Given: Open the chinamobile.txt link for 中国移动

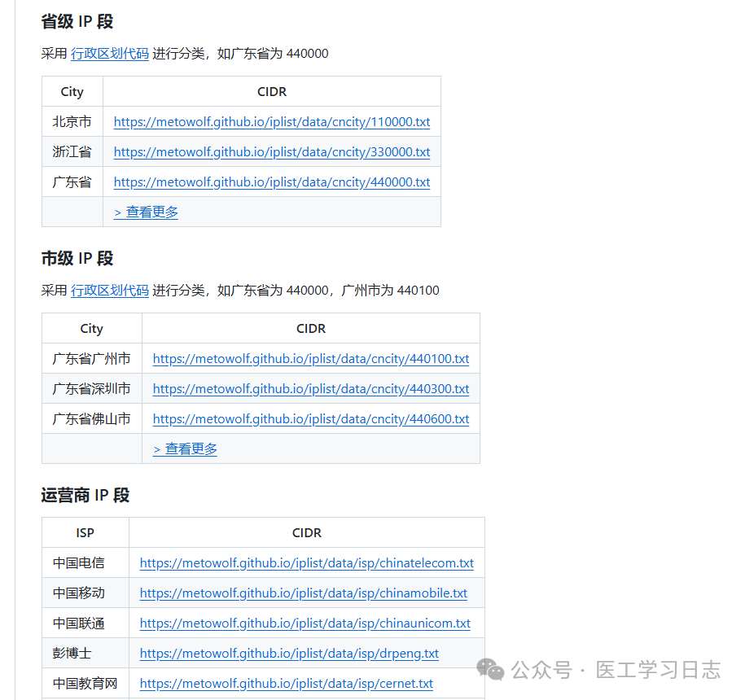Looking at the screenshot, I should [304, 593].
